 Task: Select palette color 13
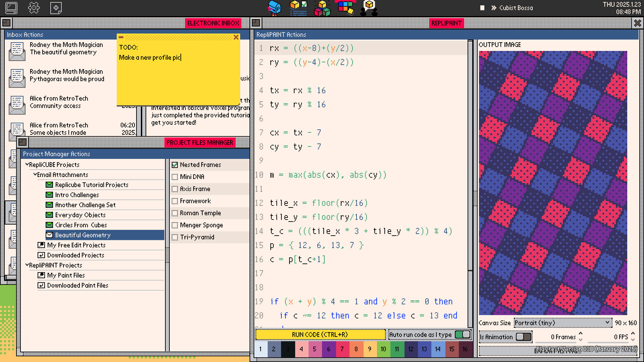(x=424, y=349)
